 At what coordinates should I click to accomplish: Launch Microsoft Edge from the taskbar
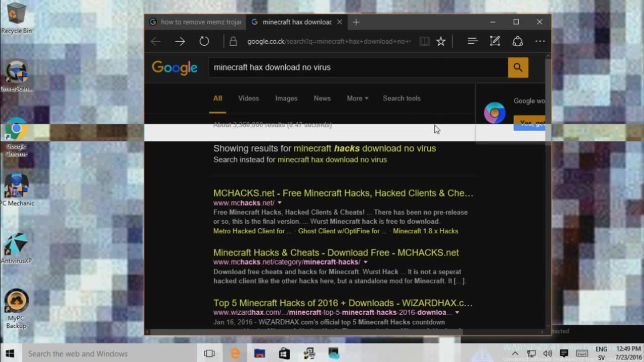[x=234, y=353]
